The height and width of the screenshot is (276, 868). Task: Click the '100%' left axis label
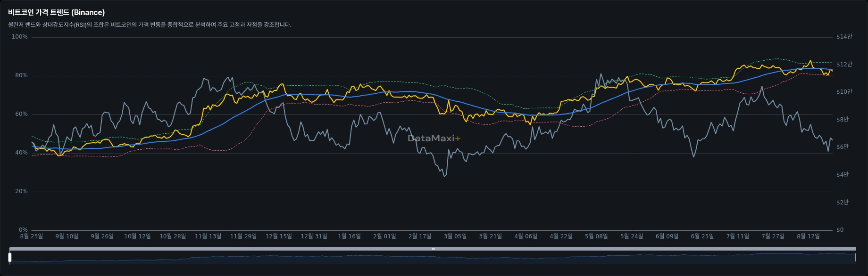pos(20,37)
